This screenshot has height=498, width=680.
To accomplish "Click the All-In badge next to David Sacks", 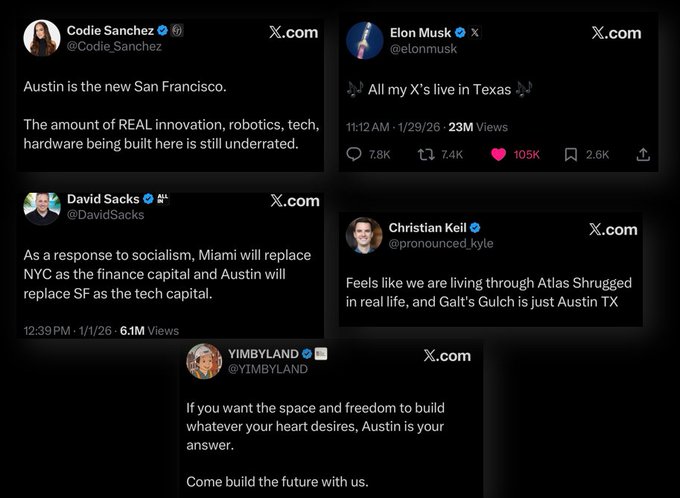I will coord(163,198).
